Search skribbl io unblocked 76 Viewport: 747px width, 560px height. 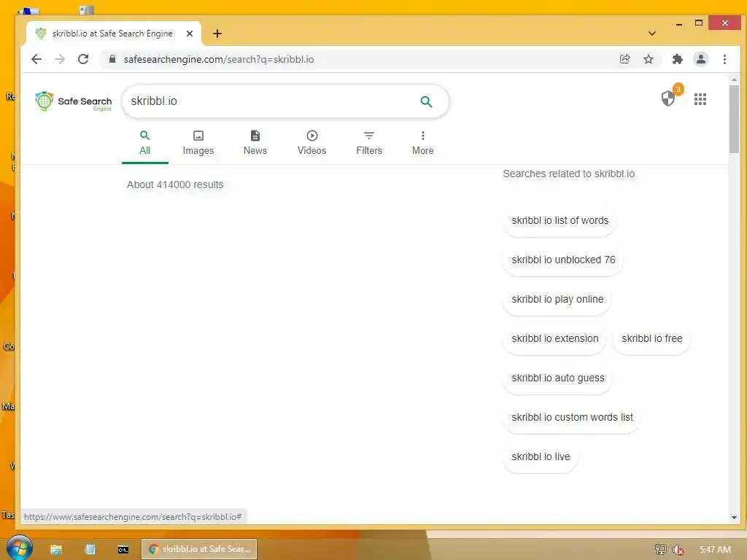pyautogui.click(x=563, y=260)
